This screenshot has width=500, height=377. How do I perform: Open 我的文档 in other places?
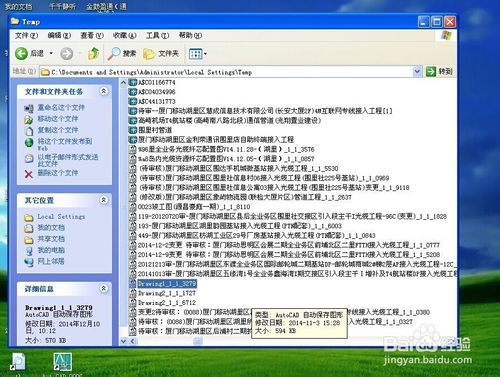tap(51, 228)
